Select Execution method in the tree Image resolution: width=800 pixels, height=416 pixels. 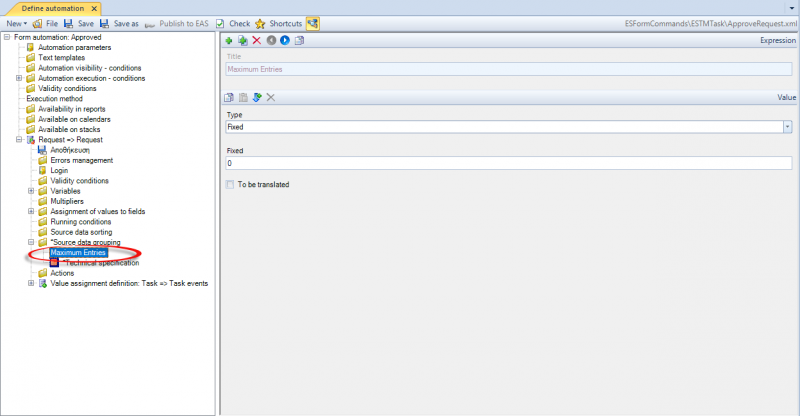click(55, 99)
